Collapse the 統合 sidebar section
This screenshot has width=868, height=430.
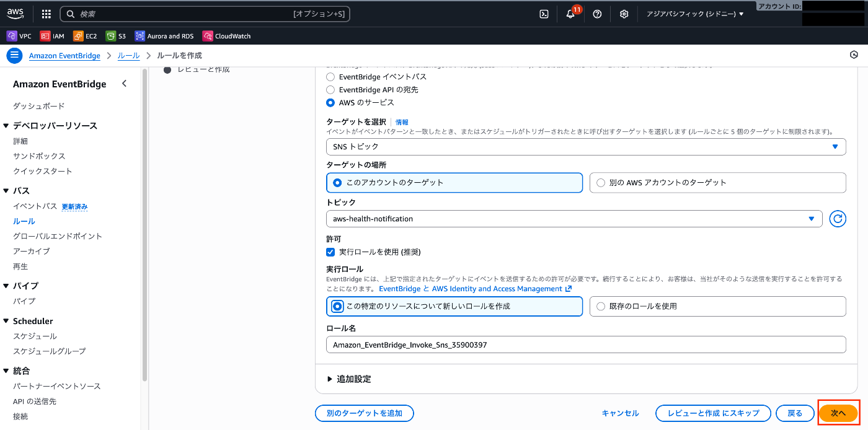coord(6,371)
